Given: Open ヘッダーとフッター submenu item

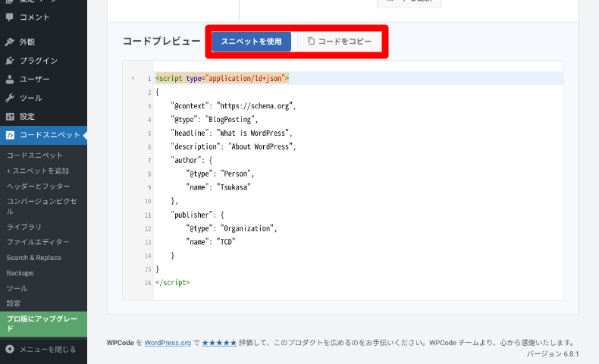Looking at the screenshot, I should point(38,187).
